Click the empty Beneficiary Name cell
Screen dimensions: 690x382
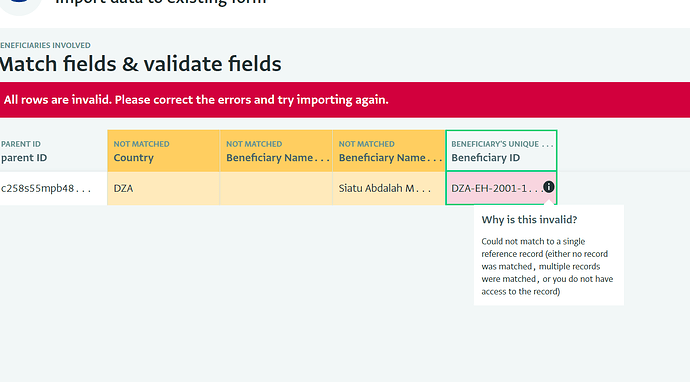[276, 188]
